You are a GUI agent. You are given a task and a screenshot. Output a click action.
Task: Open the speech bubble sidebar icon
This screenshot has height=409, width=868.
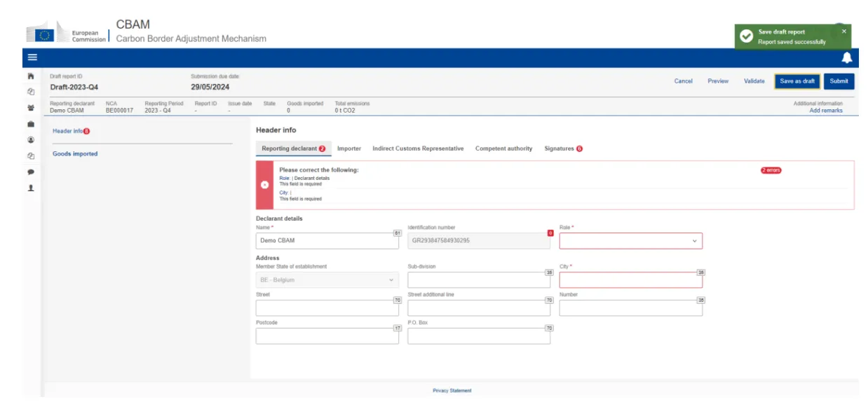coord(31,172)
